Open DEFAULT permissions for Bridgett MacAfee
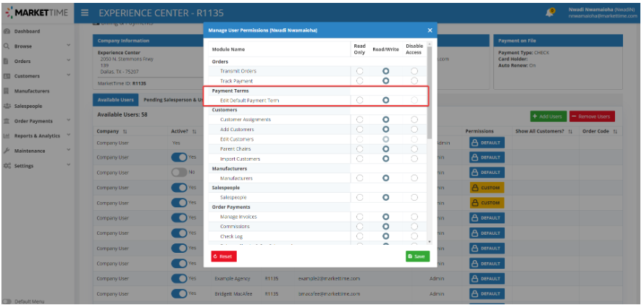The image size is (644, 305). 487,294
